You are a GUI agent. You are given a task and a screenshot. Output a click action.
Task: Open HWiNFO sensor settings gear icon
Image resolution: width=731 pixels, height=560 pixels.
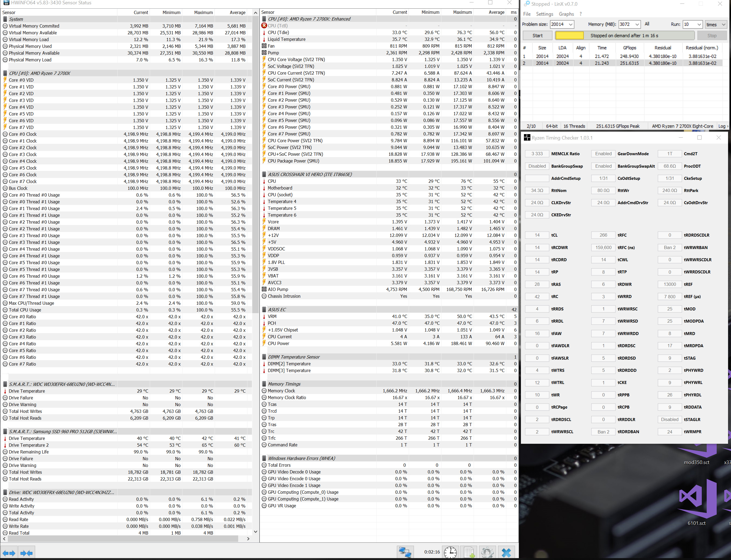[x=487, y=552]
